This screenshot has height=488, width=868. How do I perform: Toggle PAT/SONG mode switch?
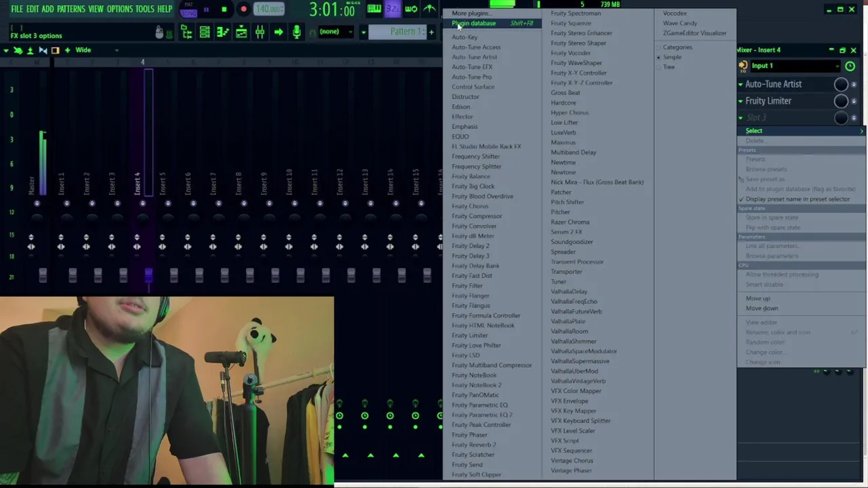[189, 9]
